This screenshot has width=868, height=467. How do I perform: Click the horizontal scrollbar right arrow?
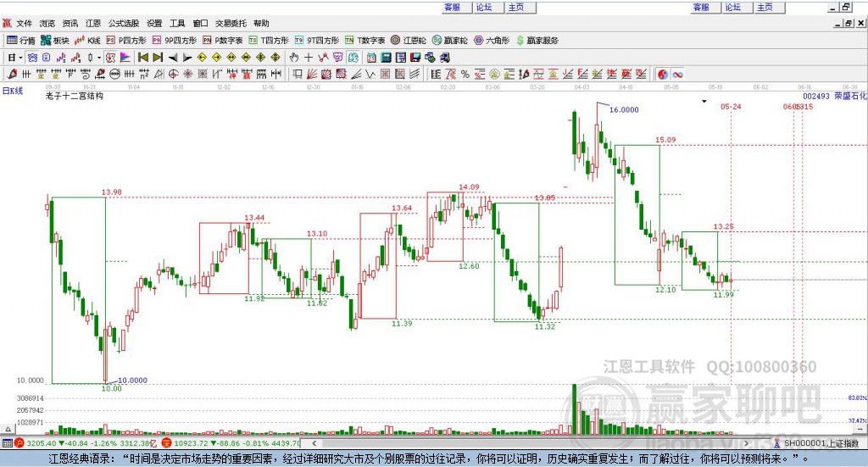(x=746, y=442)
